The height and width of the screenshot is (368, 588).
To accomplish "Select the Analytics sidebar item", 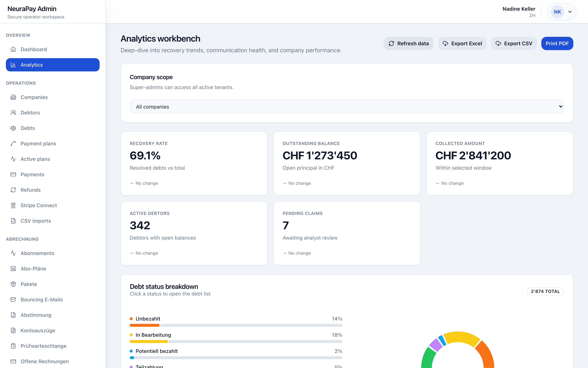I will coord(53,65).
